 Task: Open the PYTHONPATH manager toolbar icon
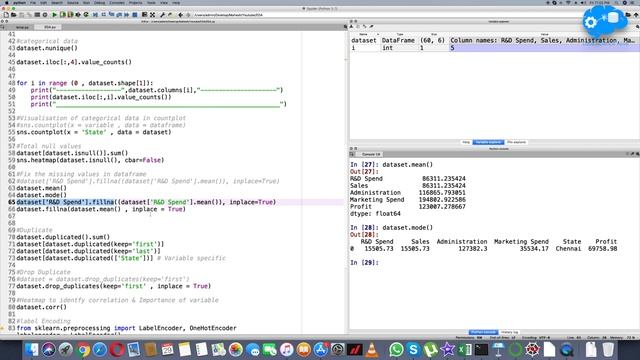(170, 15)
